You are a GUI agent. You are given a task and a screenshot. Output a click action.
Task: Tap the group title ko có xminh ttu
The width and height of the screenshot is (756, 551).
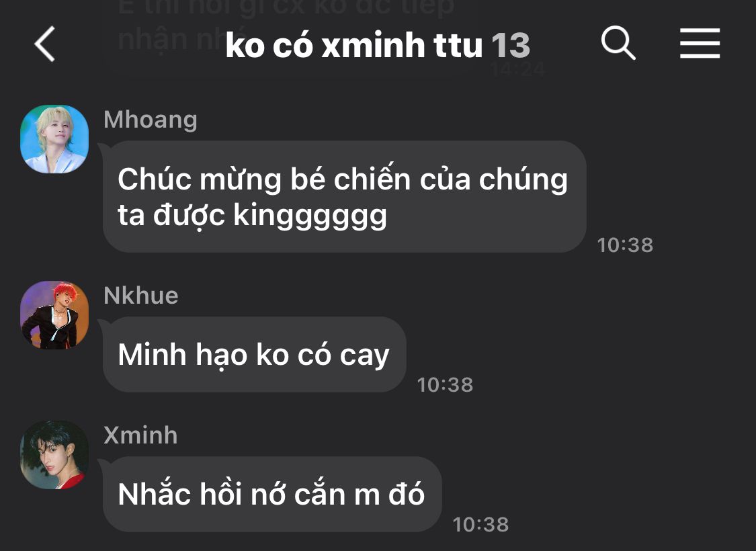pyautogui.click(x=354, y=45)
